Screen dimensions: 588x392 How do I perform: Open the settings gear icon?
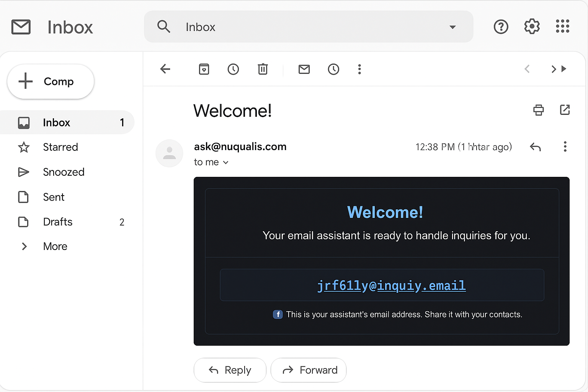[532, 26]
